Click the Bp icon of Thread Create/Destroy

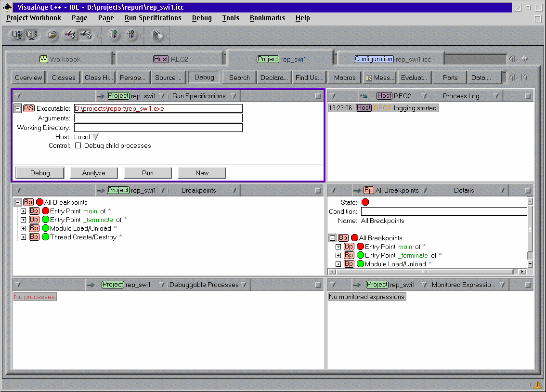(x=34, y=237)
